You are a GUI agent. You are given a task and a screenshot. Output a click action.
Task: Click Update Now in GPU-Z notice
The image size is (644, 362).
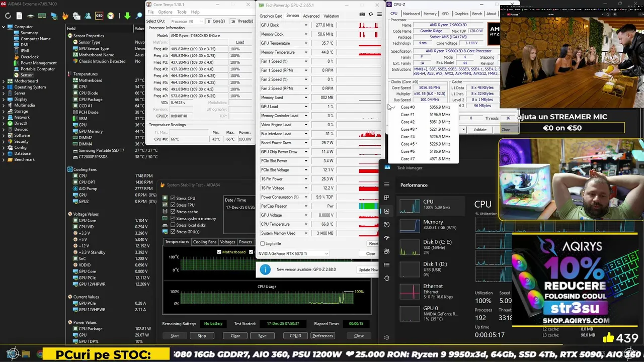point(368,269)
